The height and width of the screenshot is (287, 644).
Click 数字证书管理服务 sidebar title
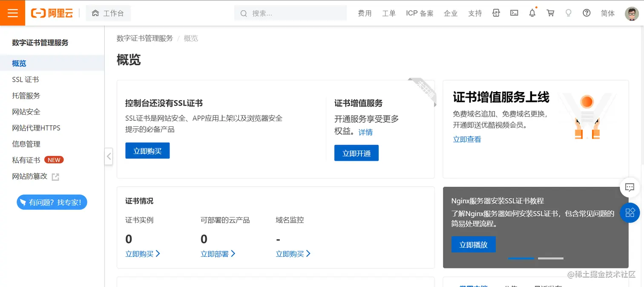[40, 43]
